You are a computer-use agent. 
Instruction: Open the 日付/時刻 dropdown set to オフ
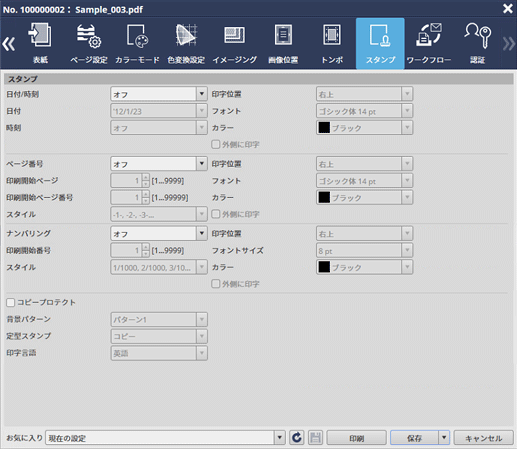coord(159,94)
